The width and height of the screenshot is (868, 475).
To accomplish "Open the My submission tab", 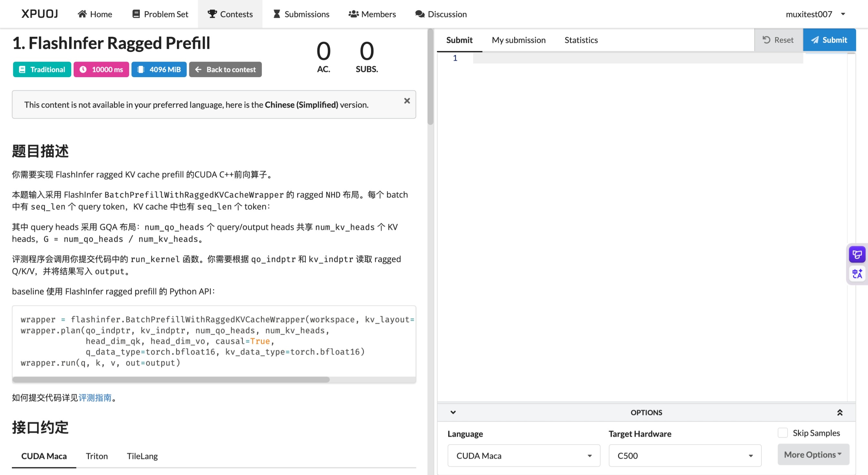I will pyautogui.click(x=519, y=40).
